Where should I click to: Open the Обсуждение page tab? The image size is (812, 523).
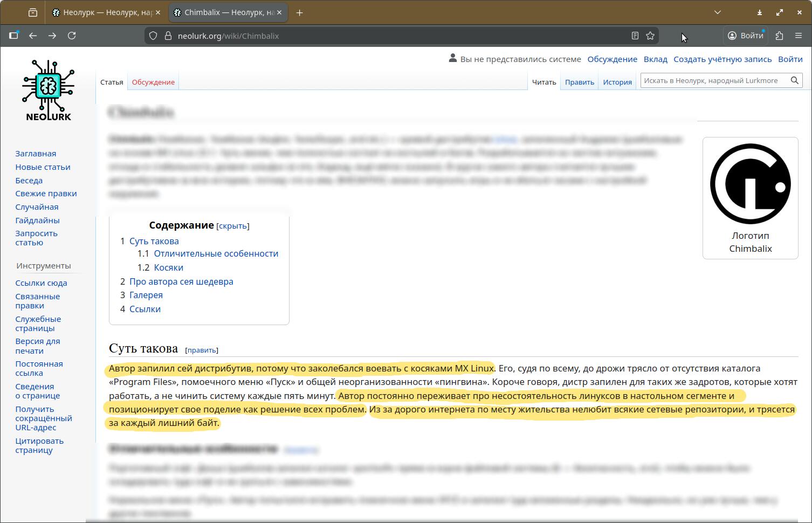pyautogui.click(x=153, y=82)
